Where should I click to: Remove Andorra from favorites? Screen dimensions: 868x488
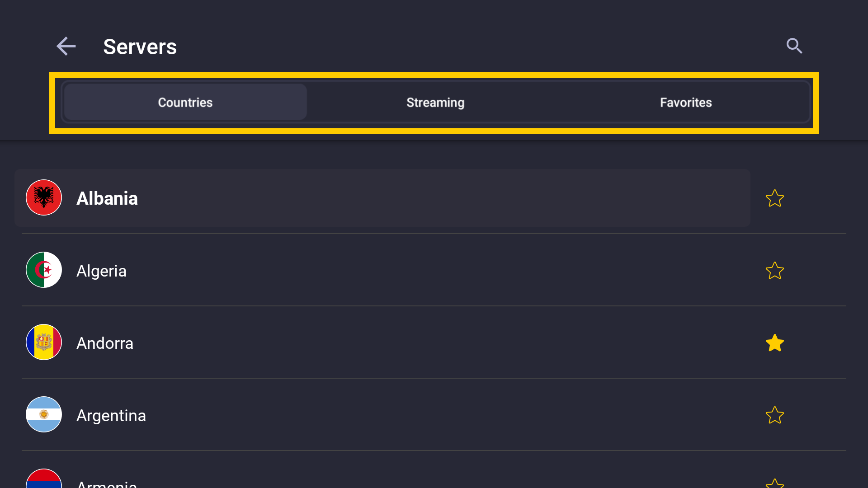774,343
